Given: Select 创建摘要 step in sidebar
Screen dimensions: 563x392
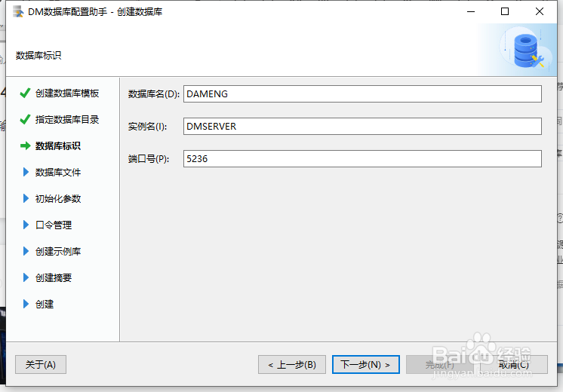Looking at the screenshot, I should [54, 277].
